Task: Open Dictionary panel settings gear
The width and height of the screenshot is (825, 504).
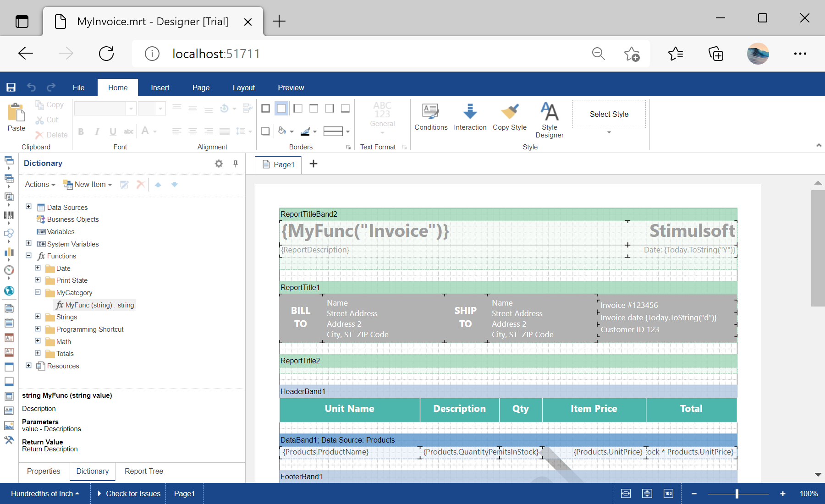Action: [x=219, y=163]
